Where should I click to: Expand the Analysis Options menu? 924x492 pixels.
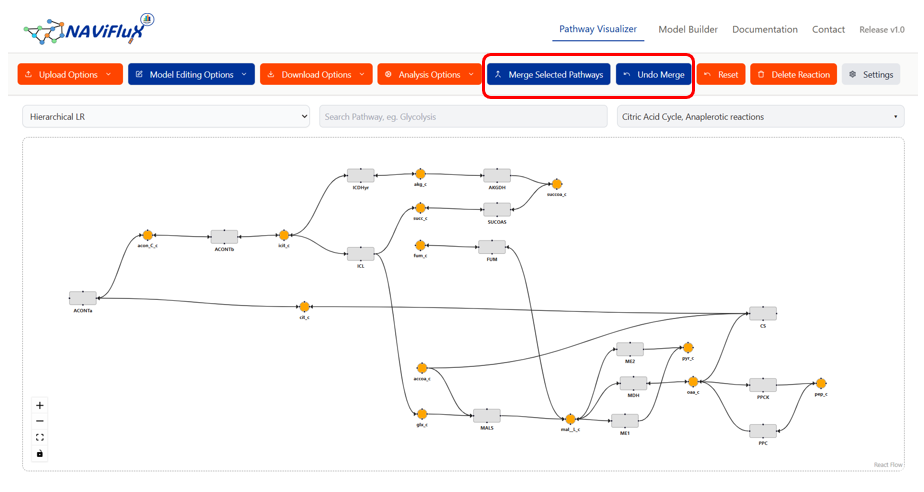[x=429, y=75]
